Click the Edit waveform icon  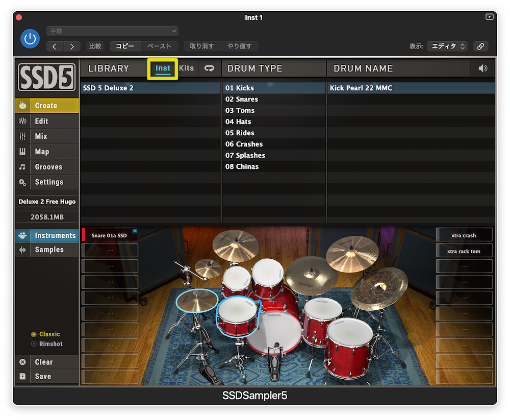click(x=22, y=121)
